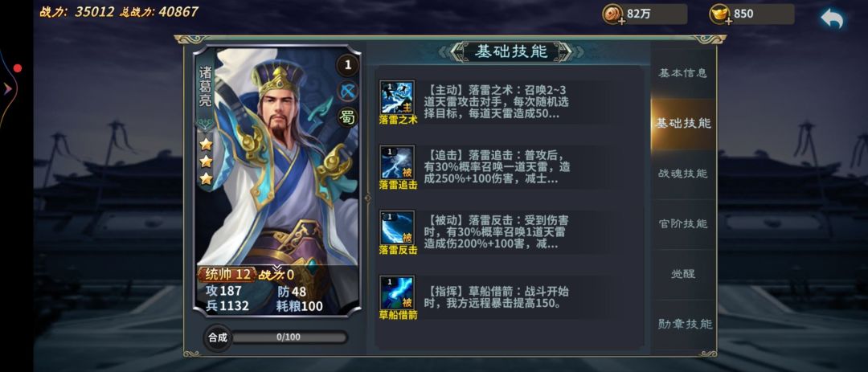Go to the 觉醒 tab
868x372 pixels.
[x=682, y=274]
